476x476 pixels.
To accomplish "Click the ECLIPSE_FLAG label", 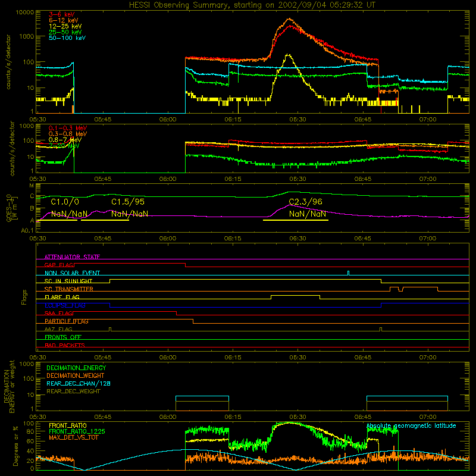I will pos(65,305).
